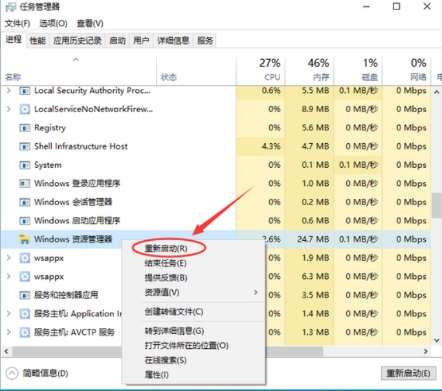Choose 创建转储文件(C) in the context menu
Viewport: 442px width, 391px height.
tap(174, 312)
